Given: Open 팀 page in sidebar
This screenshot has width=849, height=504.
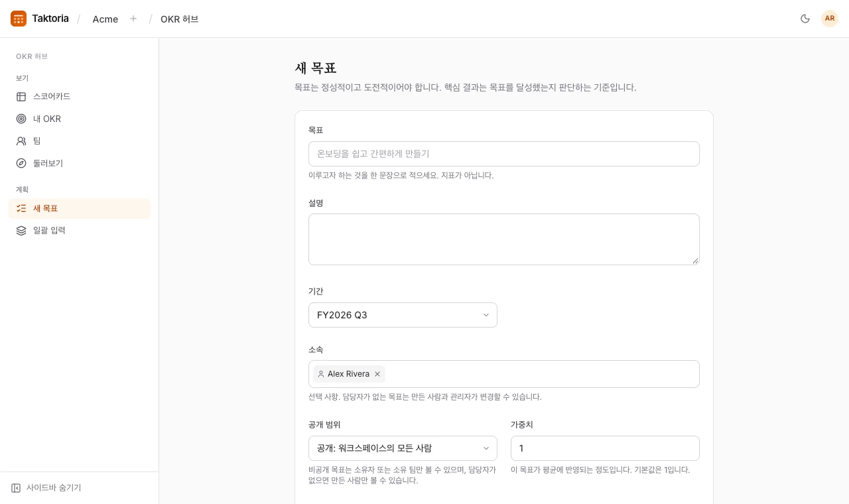Looking at the screenshot, I should [x=79, y=141].
